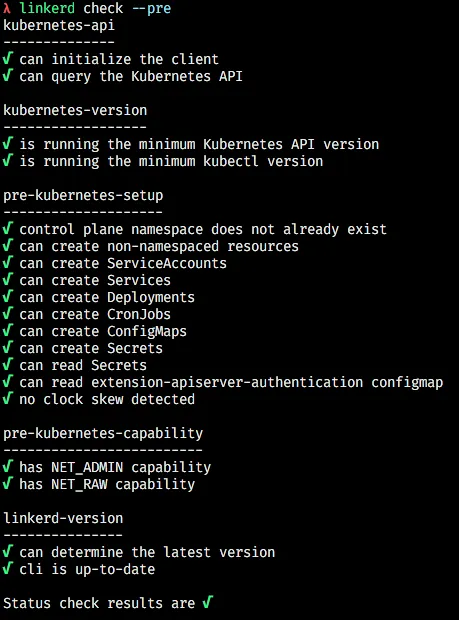Click checkmark beside 'can initialize the client'
Image resolution: width=459 pixels, height=620 pixels.
tap(8, 59)
